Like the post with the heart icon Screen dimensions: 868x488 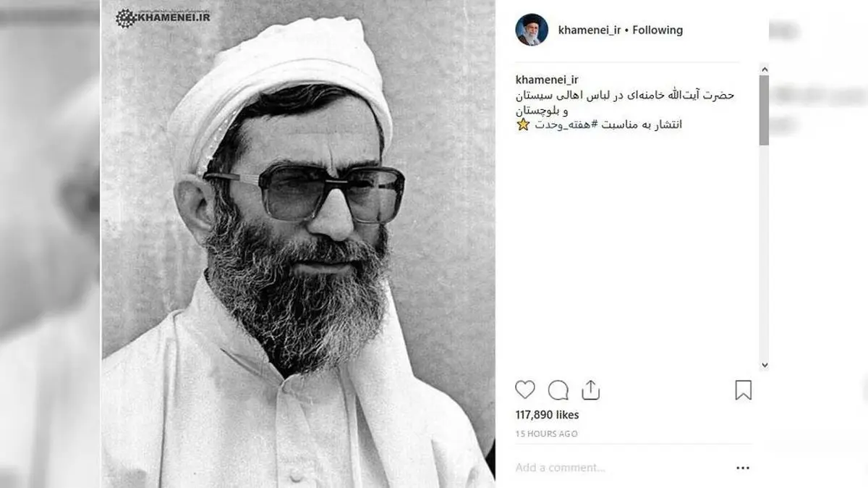coord(525,390)
